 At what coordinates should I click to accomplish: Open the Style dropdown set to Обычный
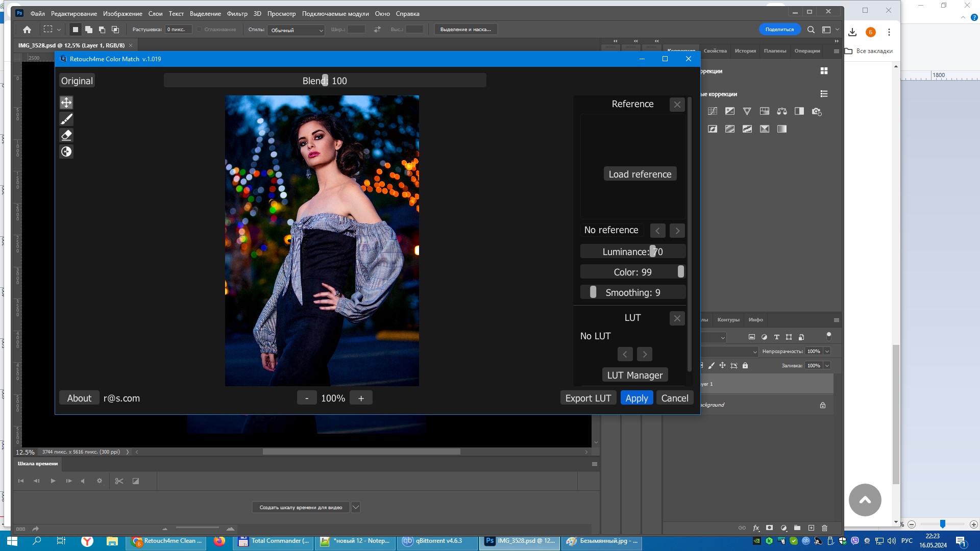296,30
